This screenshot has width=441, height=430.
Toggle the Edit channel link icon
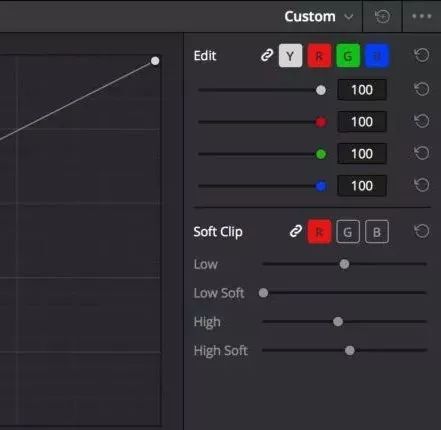pos(267,55)
